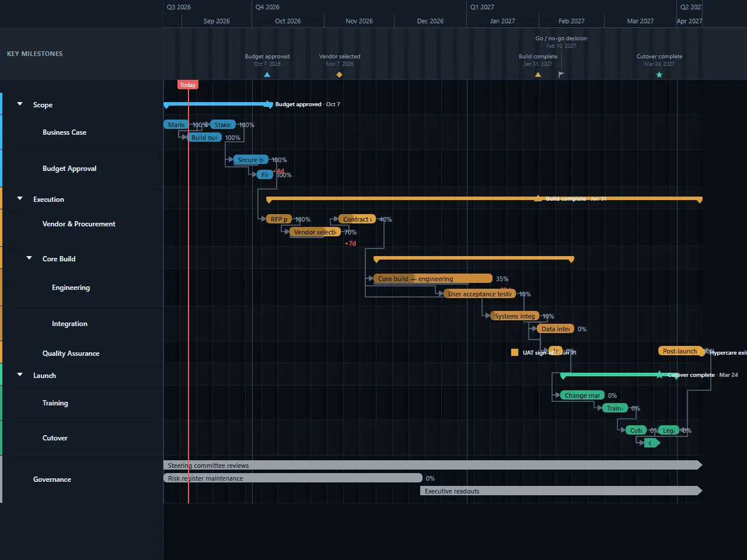Click the Go / no-go decision flag icon
The height and width of the screenshot is (560, 747).
click(x=561, y=75)
